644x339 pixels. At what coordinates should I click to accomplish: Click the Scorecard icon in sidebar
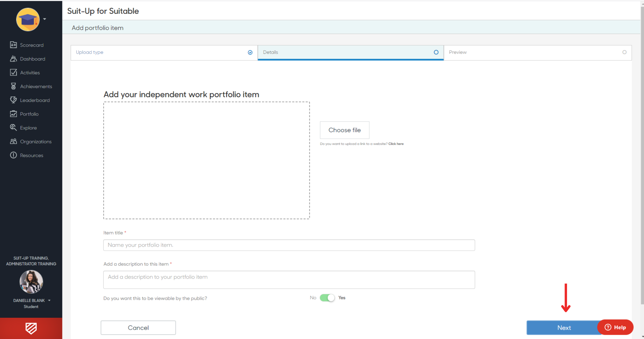point(13,45)
